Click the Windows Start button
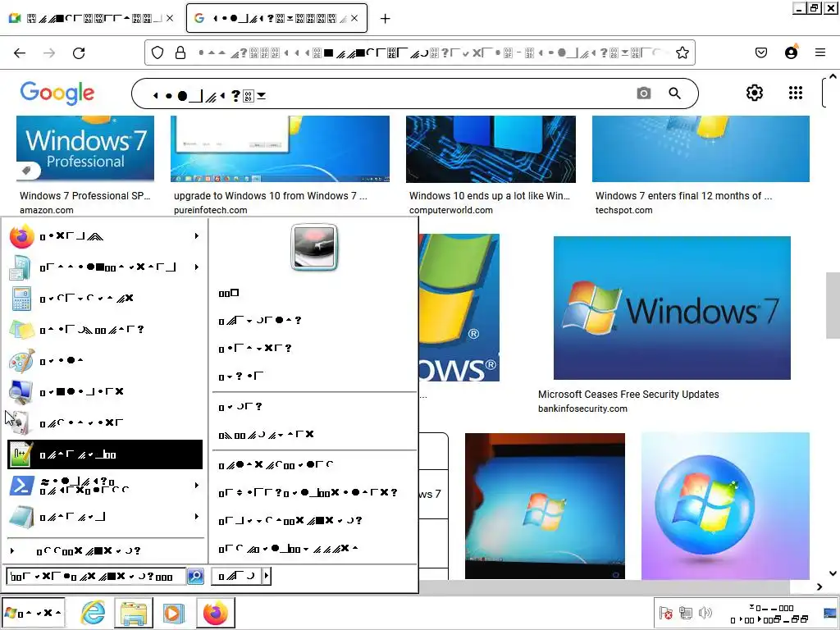The image size is (840, 630). pos(33,612)
